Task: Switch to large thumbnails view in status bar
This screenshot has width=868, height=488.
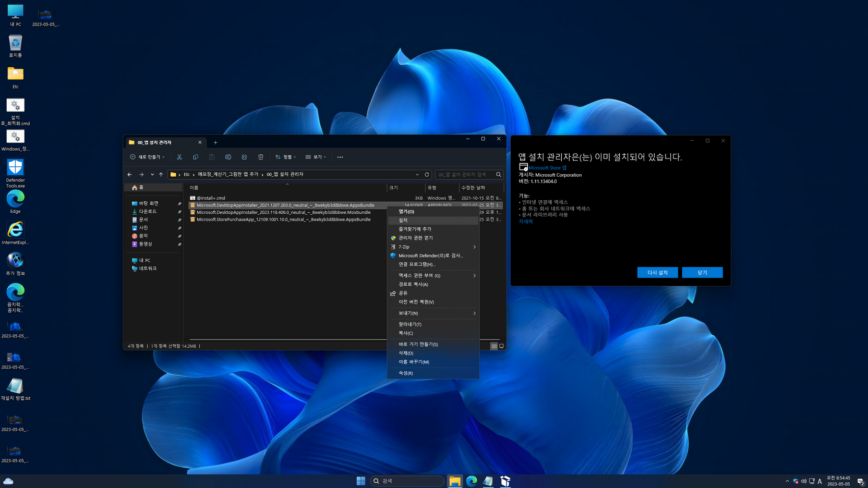Action: tap(501, 346)
